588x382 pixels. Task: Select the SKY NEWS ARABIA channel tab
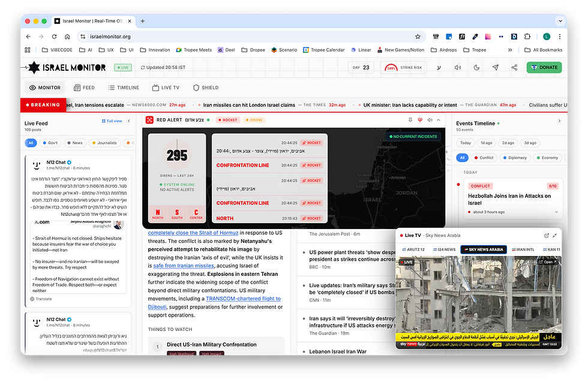pyautogui.click(x=484, y=249)
